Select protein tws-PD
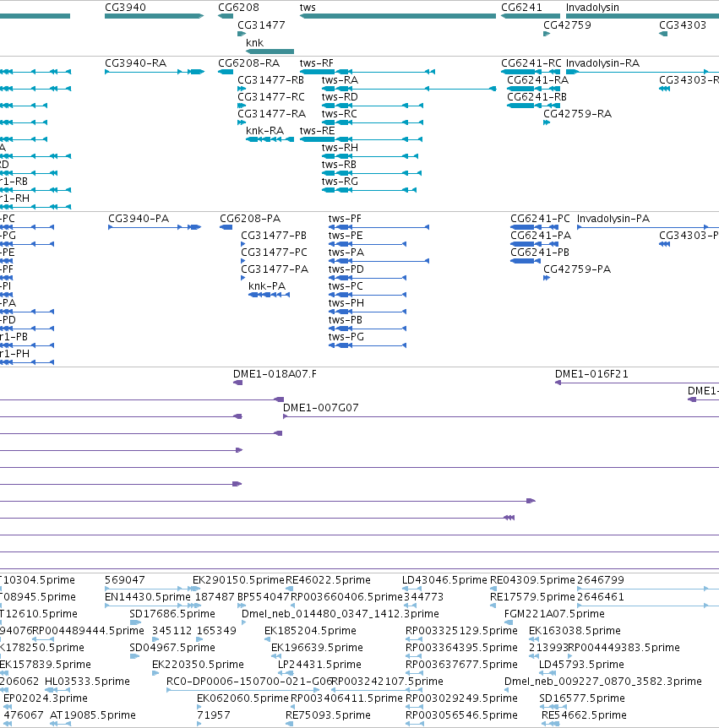This screenshot has height=728, width=719. (346, 269)
